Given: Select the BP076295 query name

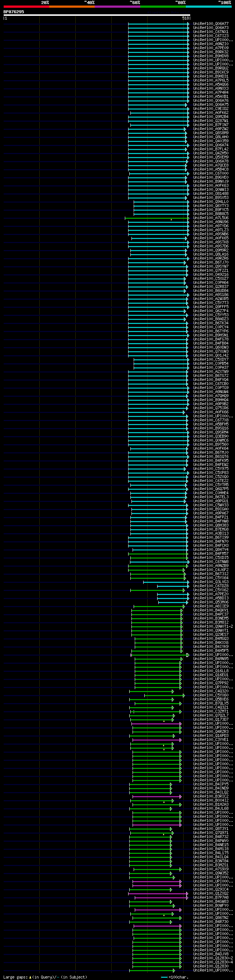Looking at the screenshot, I should coord(14,12).
